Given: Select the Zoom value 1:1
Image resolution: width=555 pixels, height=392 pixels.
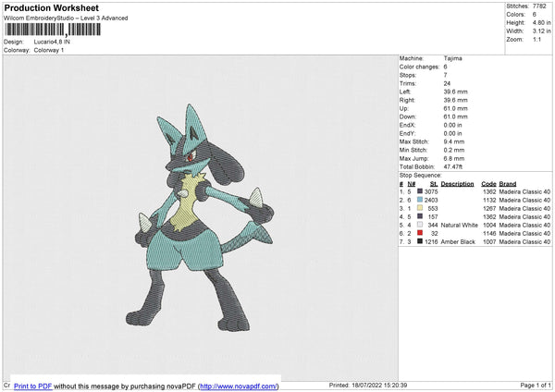Looking at the screenshot, I should coord(536,39).
